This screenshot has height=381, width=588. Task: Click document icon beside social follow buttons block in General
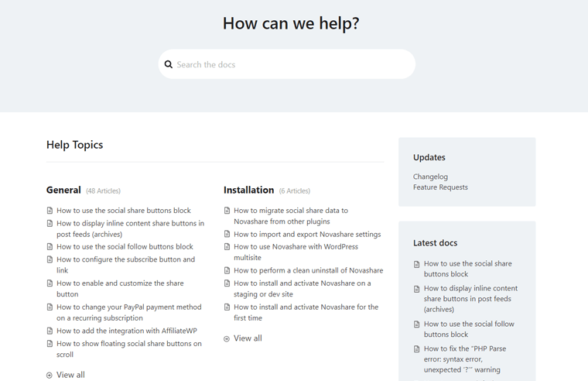50,246
